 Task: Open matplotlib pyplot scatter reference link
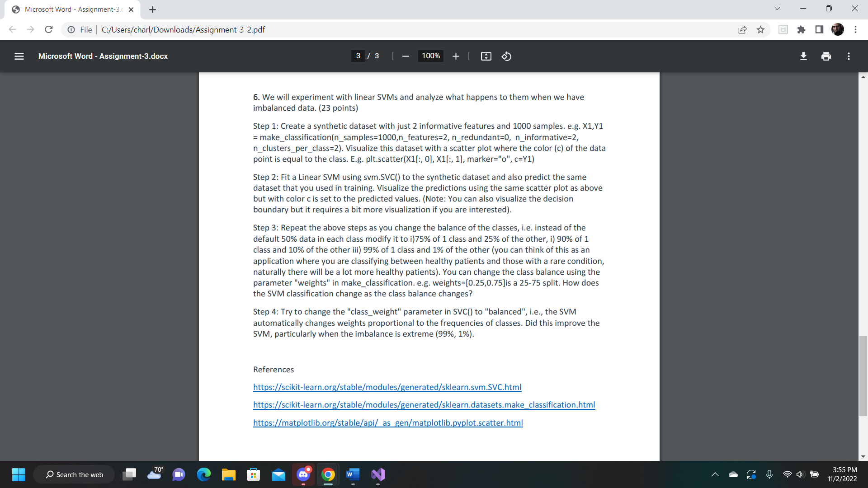point(387,422)
